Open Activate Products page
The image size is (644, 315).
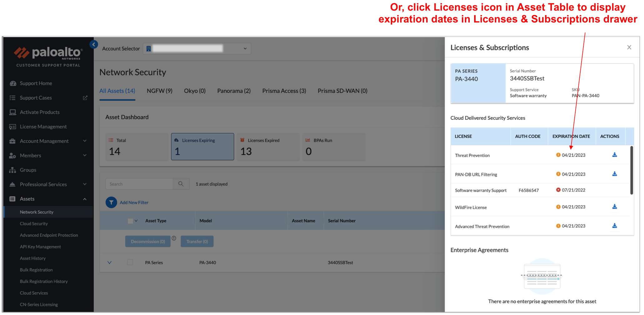(39, 112)
